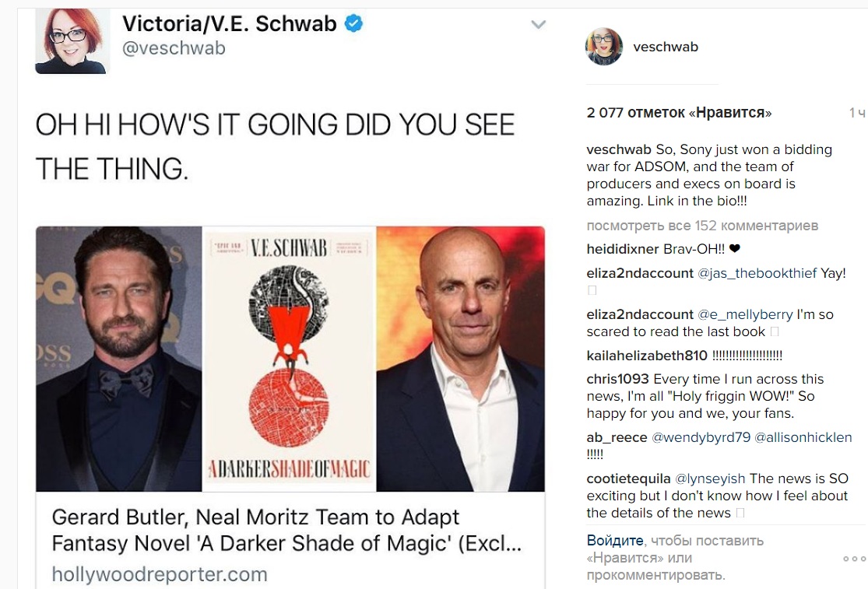Open the @e_mellyberry mention link
The width and height of the screenshot is (868, 589).
745,314
